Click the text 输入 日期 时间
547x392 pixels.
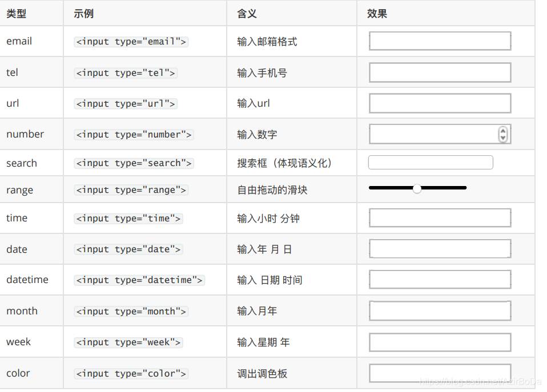click(x=270, y=280)
